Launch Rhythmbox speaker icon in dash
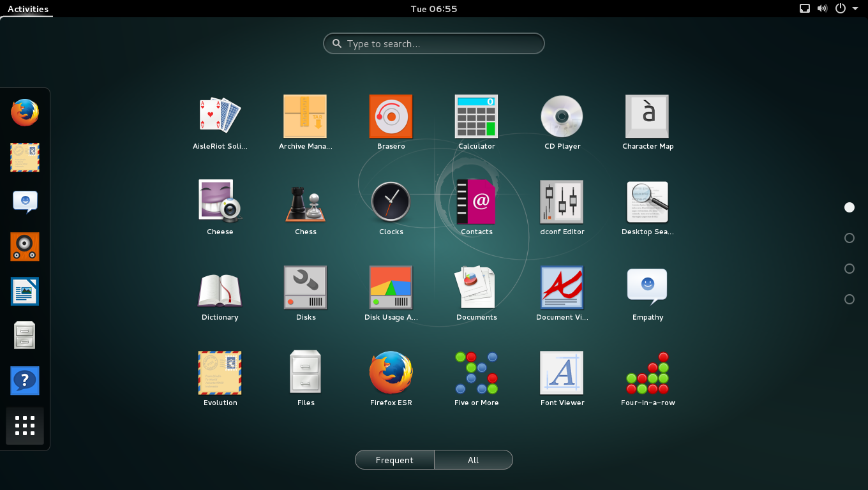This screenshot has height=490, width=868. tap(25, 247)
